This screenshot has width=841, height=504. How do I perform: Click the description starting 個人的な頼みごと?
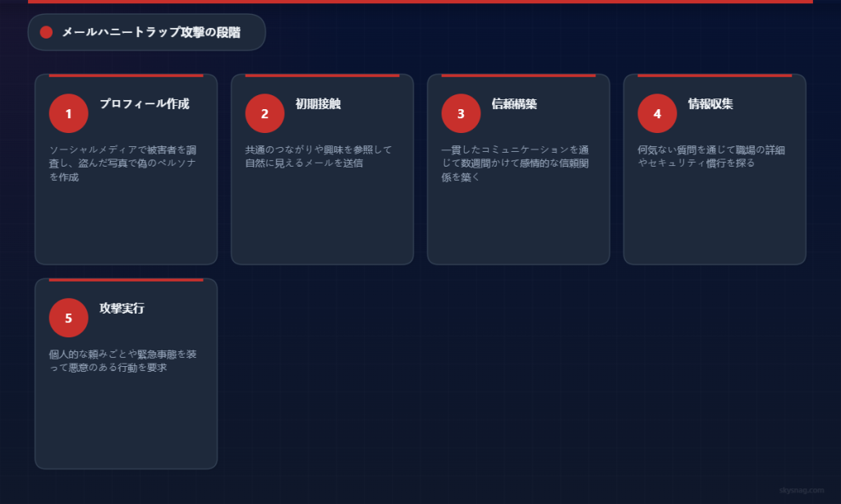[123, 360]
